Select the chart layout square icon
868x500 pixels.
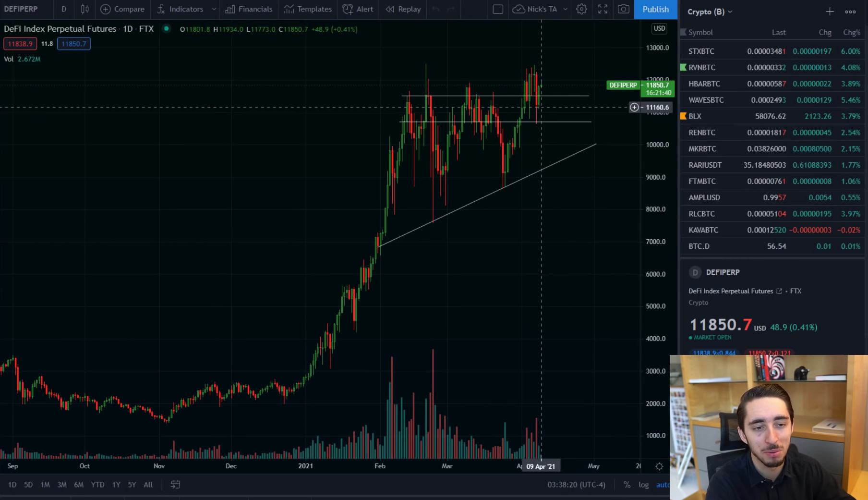[498, 9]
